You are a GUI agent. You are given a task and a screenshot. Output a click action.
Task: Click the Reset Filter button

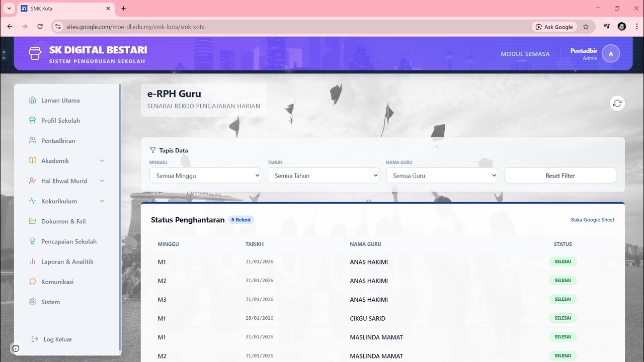click(560, 175)
